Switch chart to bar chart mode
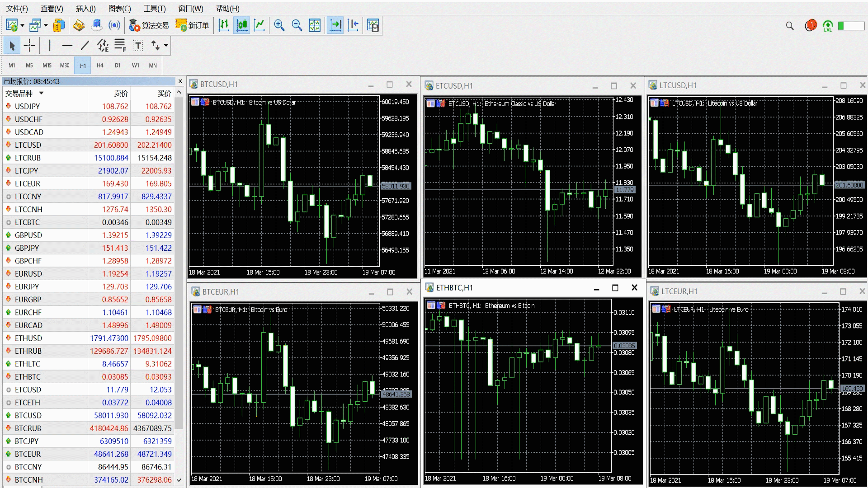This screenshot has height=488, width=868. tap(224, 25)
